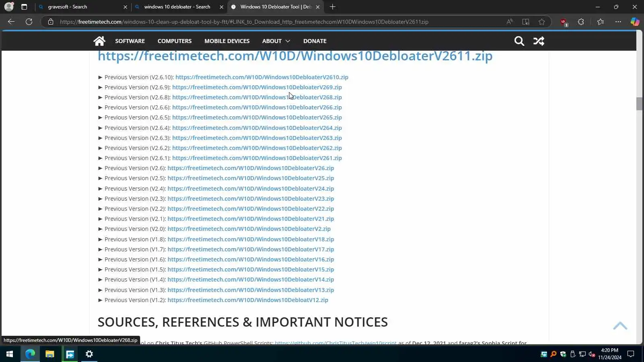The width and height of the screenshot is (644, 362).
Task: Switch to windows 10 debloater - Search tab
Action: pos(179,7)
